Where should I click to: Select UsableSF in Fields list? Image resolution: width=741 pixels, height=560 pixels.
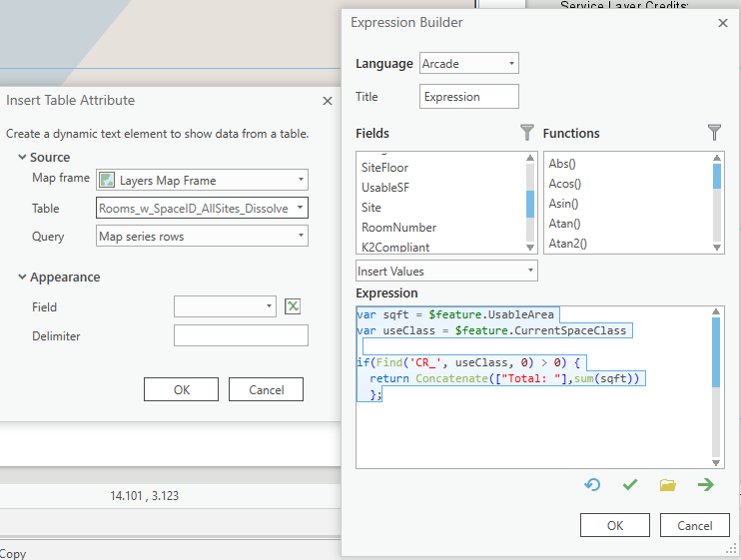pos(385,188)
